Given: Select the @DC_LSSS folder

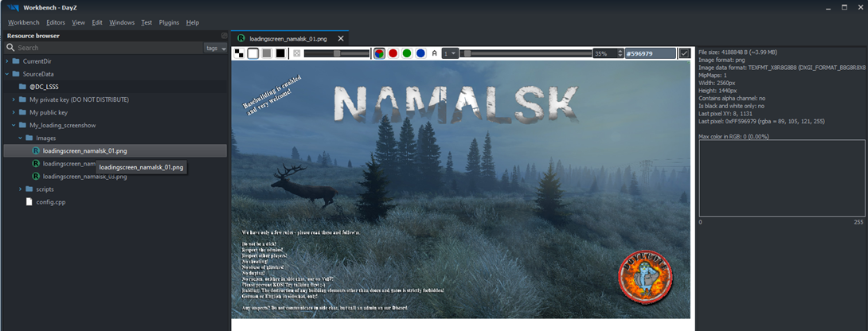Looking at the screenshot, I should (115, 87).
